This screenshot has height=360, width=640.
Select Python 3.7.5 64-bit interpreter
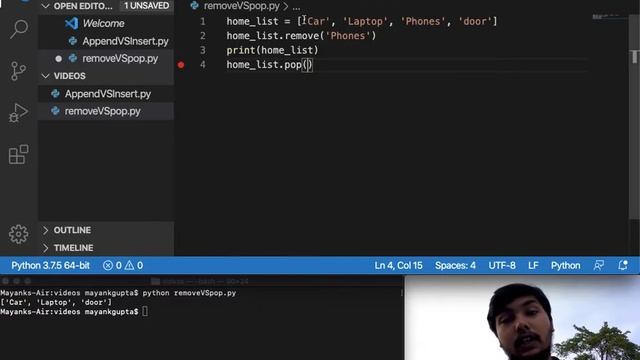(50, 266)
